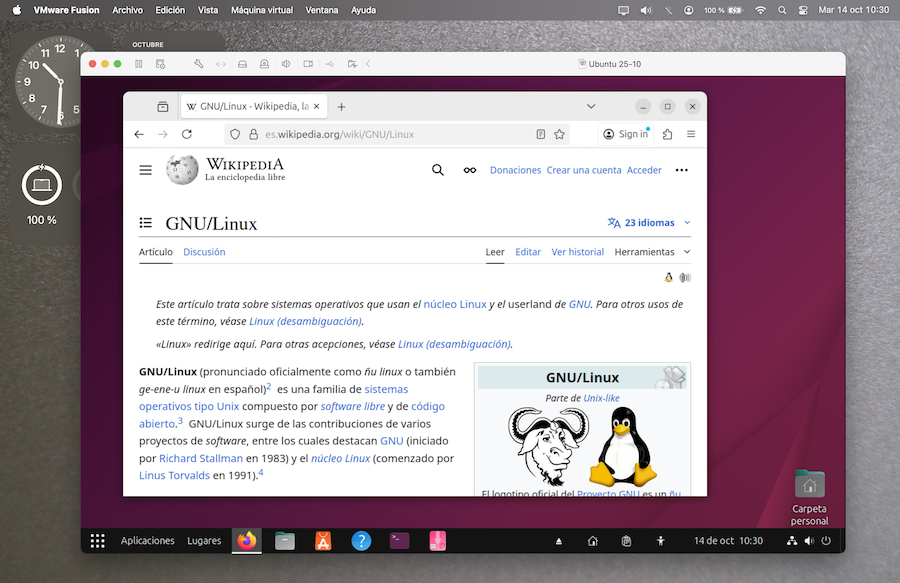Open Wikipedia main sidebar menu
The width and height of the screenshot is (900, 583).
tap(146, 170)
